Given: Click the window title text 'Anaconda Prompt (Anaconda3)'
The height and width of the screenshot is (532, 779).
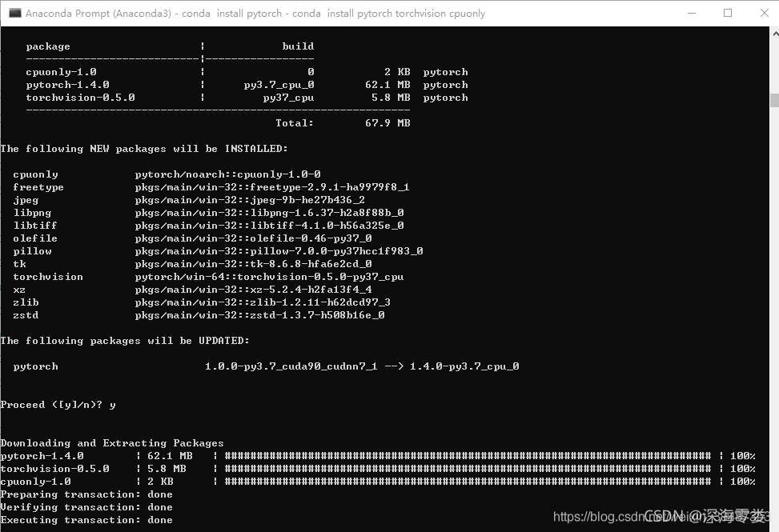Looking at the screenshot, I should pyautogui.click(x=98, y=14).
